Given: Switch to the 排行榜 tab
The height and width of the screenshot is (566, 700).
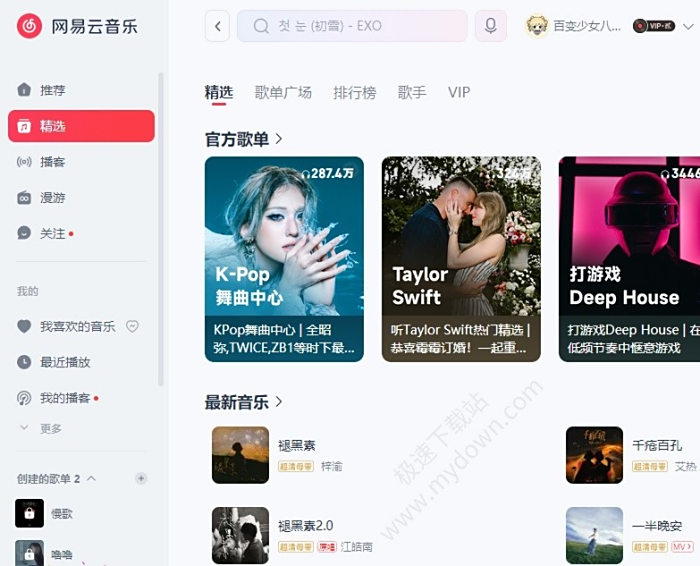Looking at the screenshot, I should 355,92.
